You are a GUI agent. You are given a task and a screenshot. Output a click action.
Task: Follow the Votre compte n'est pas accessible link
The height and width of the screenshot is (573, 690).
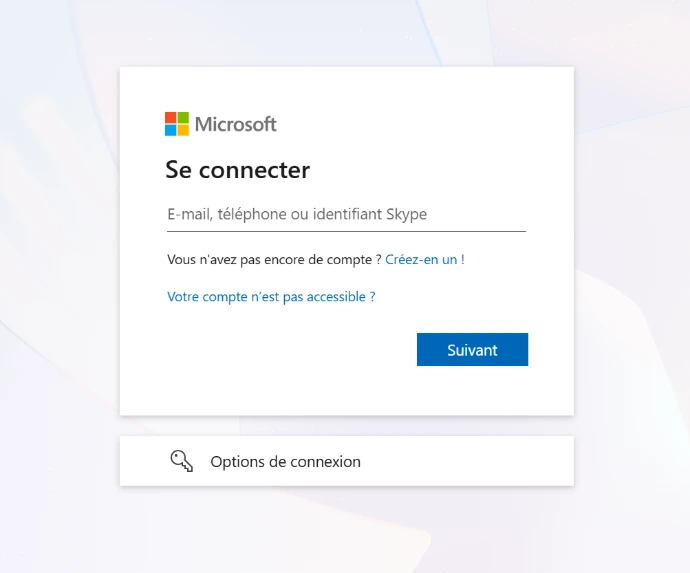(x=271, y=297)
